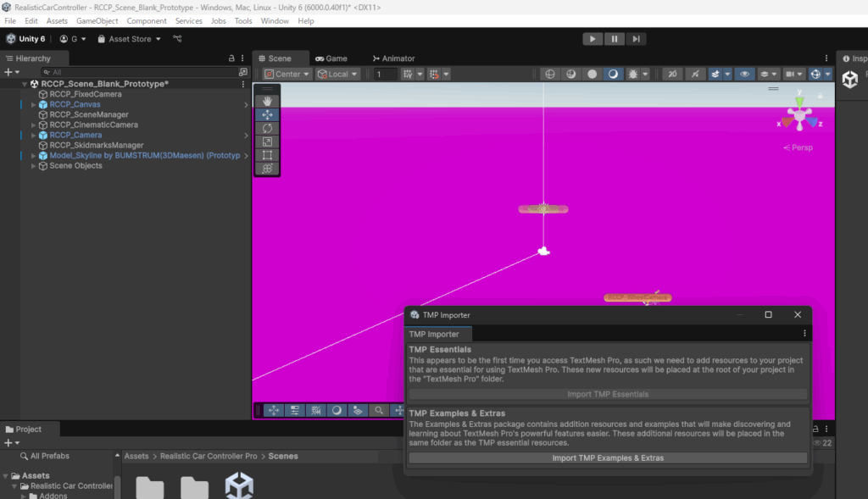This screenshot has height=499, width=868.
Task: Open the Hierarchy add object plus dropdown
Action: (12, 72)
